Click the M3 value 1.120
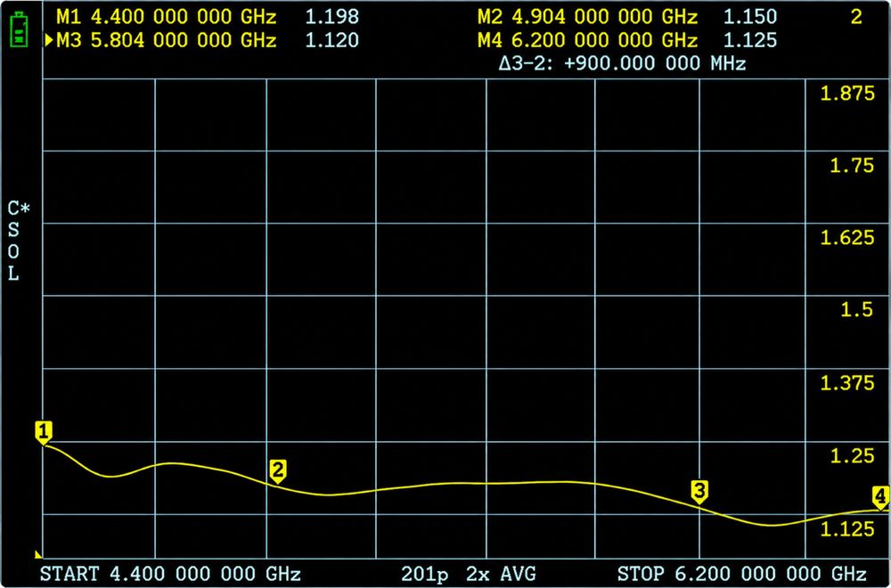This screenshot has height=588, width=891. point(332,40)
